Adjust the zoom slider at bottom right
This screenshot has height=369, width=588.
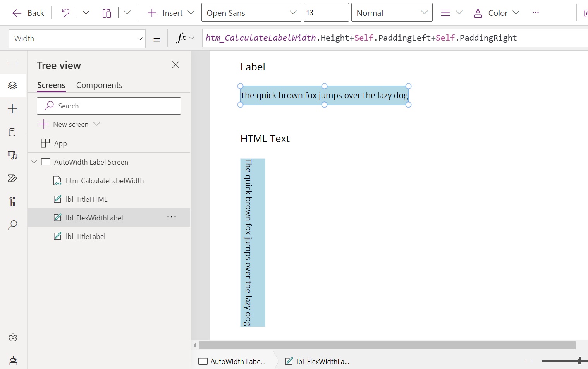coord(580,360)
